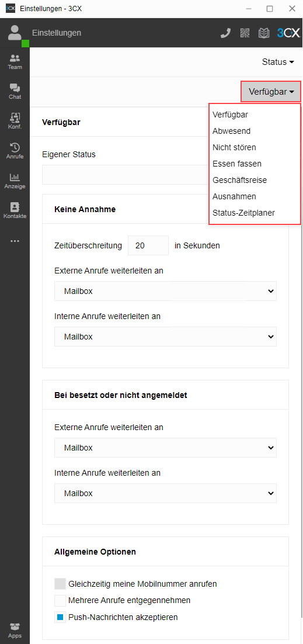Toggle Mehrere Anrufe entgegennehmen checkbox
The width and height of the screenshot is (303, 644).
point(60,601)
